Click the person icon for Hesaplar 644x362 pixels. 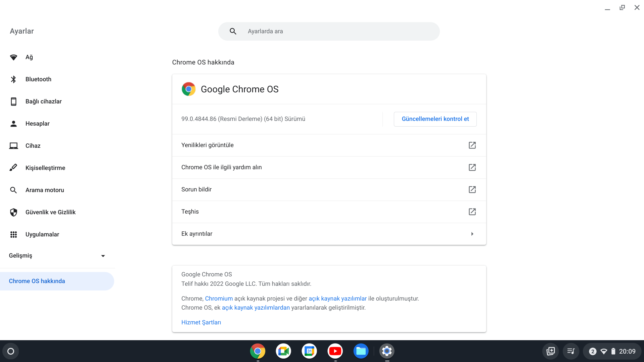13,124
